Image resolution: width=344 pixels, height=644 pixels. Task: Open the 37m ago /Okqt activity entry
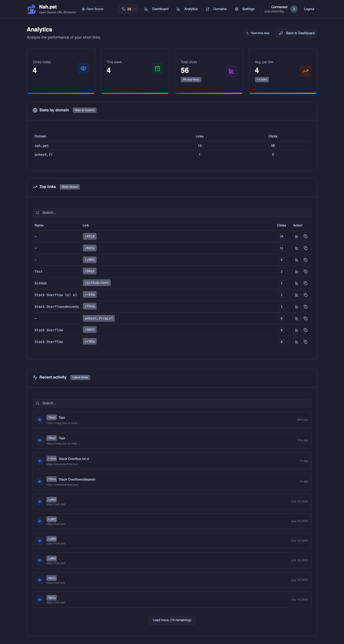coord(172,440)
